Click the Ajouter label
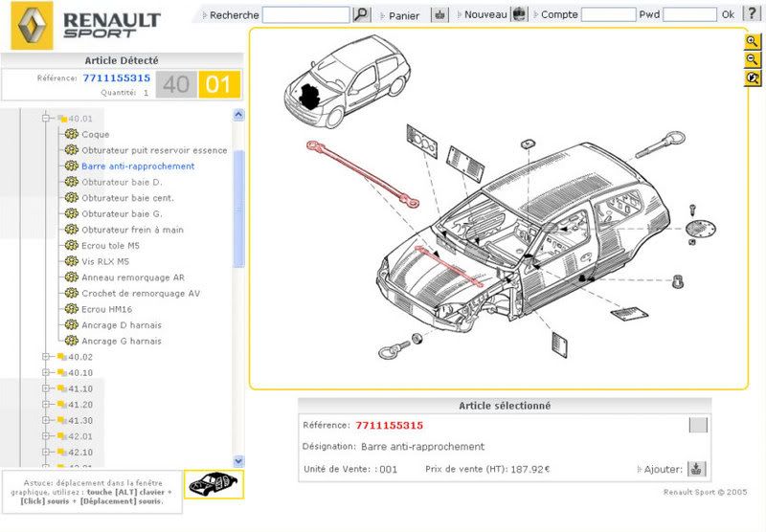This screenshot has width=766, height=532. pos(663,469)
